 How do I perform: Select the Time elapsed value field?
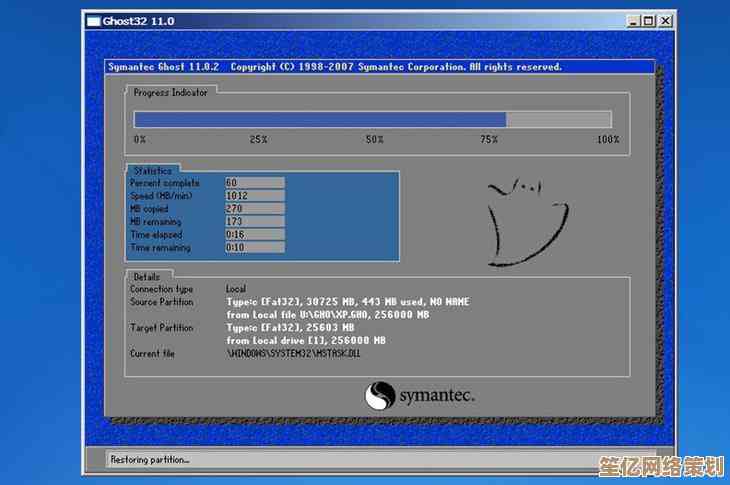pos(254,234)
